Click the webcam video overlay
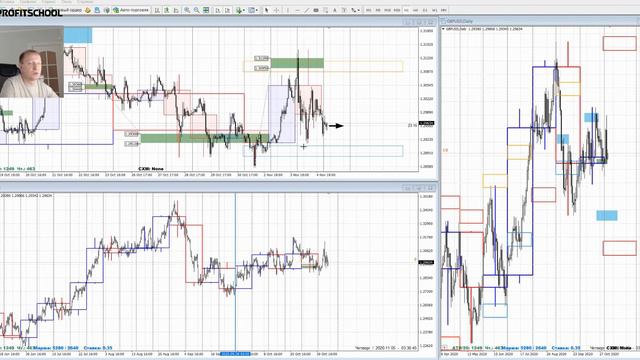This screenshot has height=360, width=640. tap(32, 62)
